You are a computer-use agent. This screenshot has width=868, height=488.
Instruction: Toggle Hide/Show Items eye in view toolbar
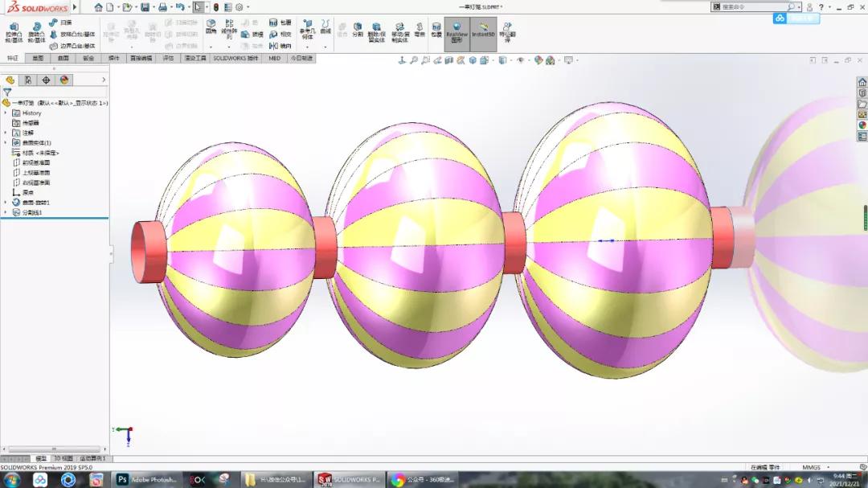521,59
